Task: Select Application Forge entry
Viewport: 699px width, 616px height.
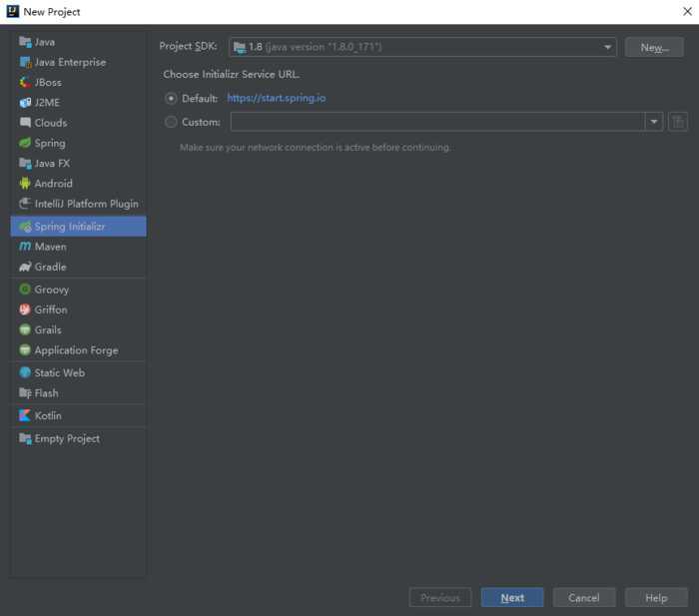Action: 78,350
